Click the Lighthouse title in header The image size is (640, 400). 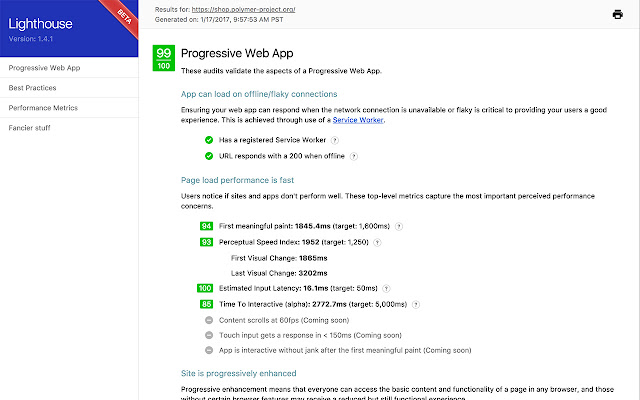(40, 24)
